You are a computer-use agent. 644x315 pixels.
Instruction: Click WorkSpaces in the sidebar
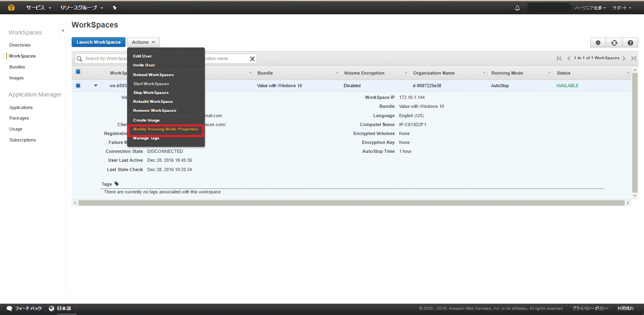click(x=22, y=56)
